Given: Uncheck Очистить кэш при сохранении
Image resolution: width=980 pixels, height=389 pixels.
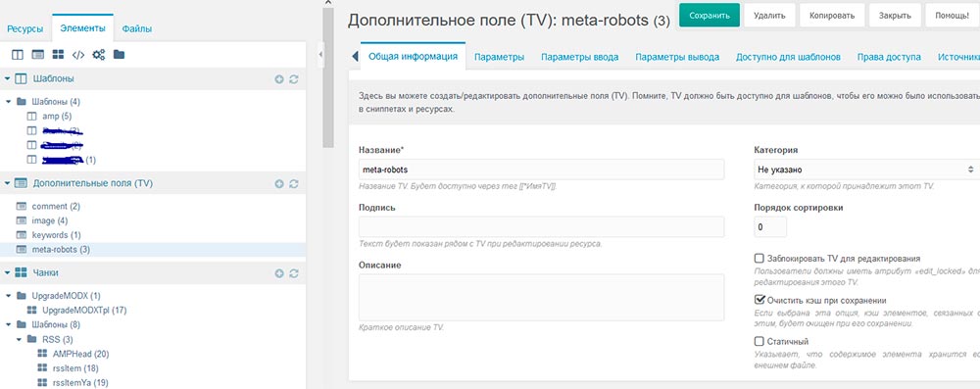Looking at the screenshot, I should click(759, 300).
